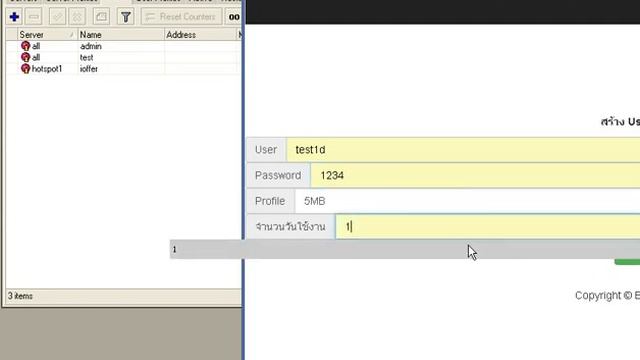Sort by the Name column header
Screen dimensions: 640x360
(120, 35)
